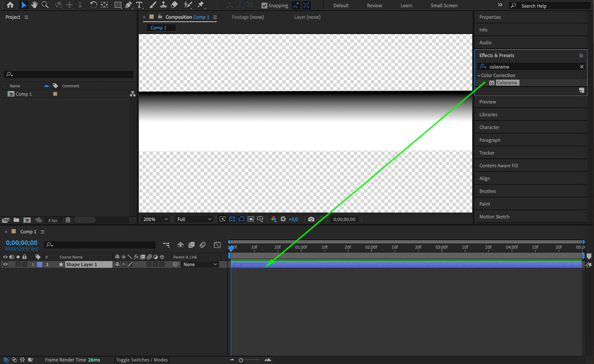Hide Shape Layer 1 with eye icon
The image size is (594, 364).
tap(5, 265)
